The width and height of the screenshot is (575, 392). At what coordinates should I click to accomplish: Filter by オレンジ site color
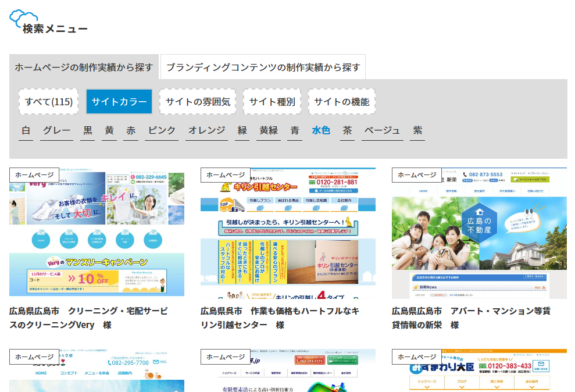(206, 130)
